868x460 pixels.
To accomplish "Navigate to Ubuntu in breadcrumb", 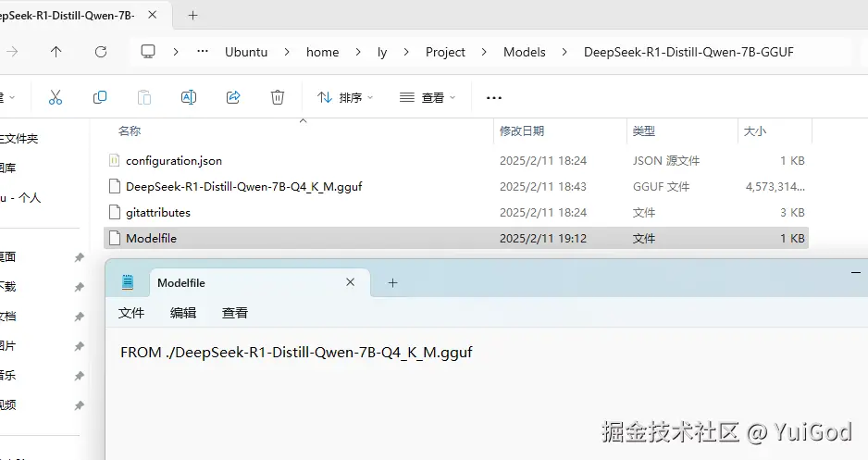I will pyautogui.click(x=246, y=52).
